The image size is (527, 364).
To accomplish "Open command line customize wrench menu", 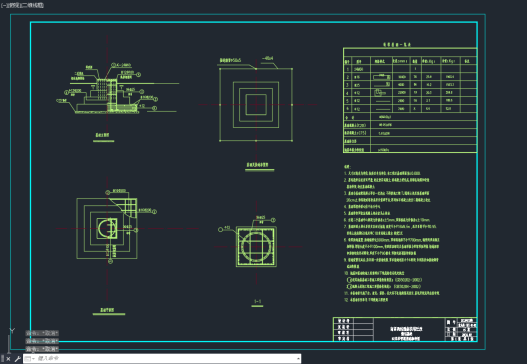I will (17, 359).
